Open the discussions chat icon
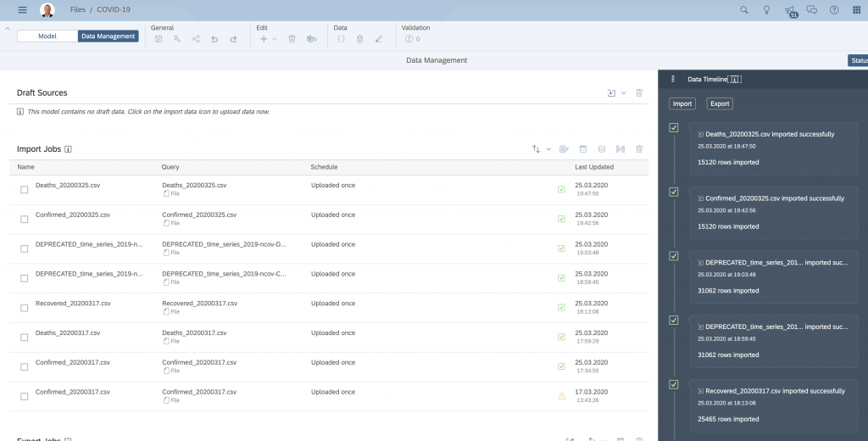 (811, 10)
